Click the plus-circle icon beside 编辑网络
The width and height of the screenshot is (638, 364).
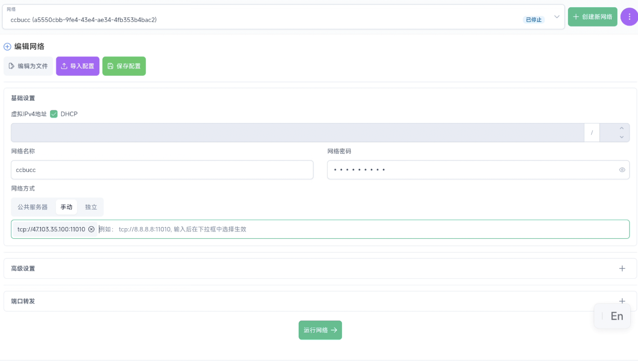click(x=7, y=47)
